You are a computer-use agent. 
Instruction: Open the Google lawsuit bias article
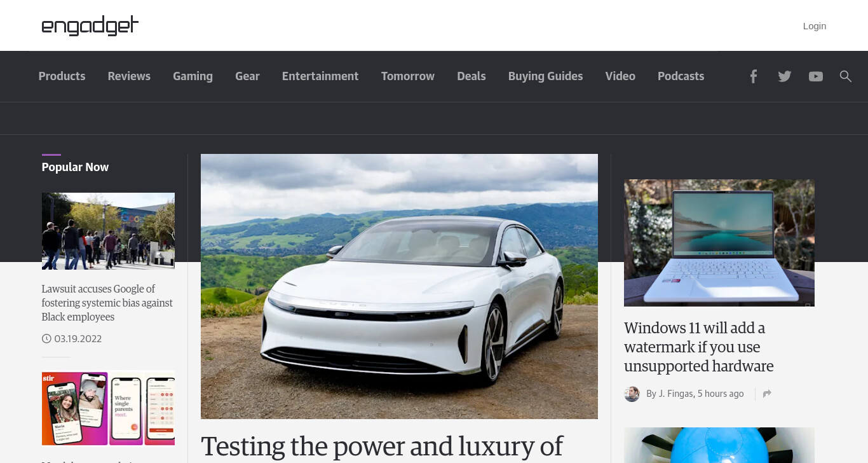[x=107, y=303]
